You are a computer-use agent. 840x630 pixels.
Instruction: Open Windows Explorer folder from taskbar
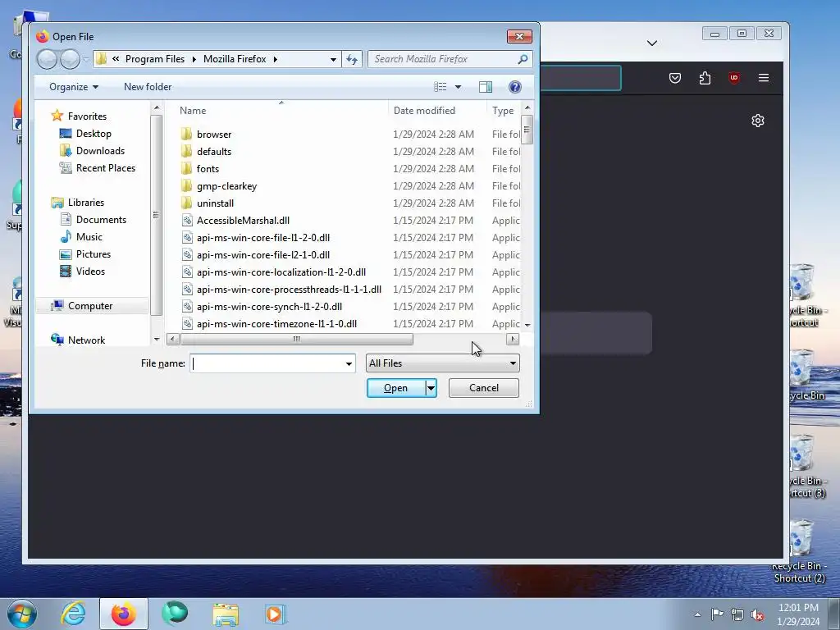(x=226, y=614)
